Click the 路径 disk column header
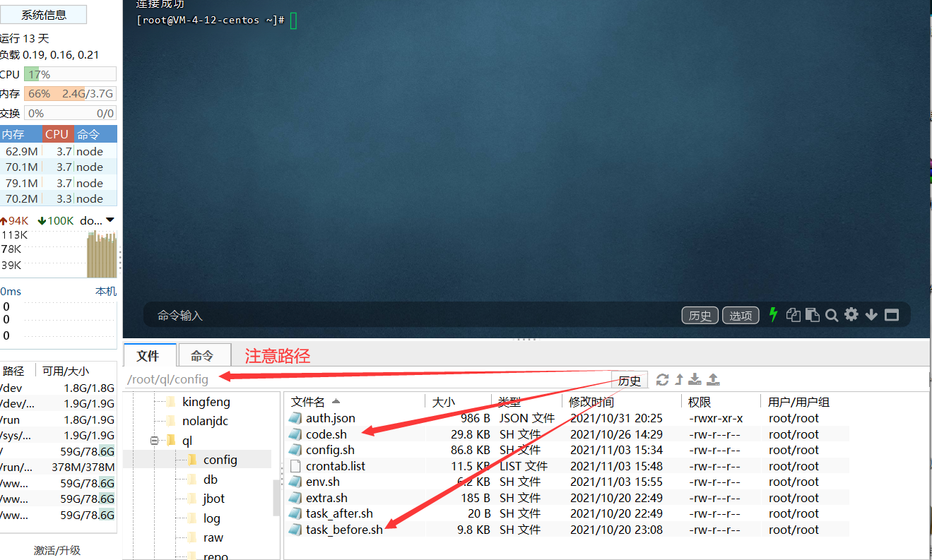Viewport: 932px width, 560px height. [x=14, y=371]
